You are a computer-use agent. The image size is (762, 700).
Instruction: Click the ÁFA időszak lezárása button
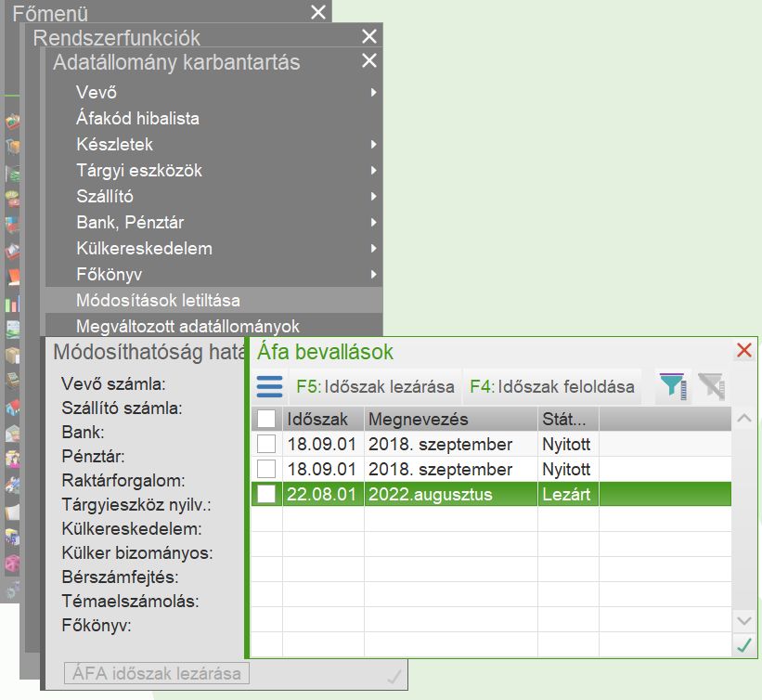(x=157, y=673)
